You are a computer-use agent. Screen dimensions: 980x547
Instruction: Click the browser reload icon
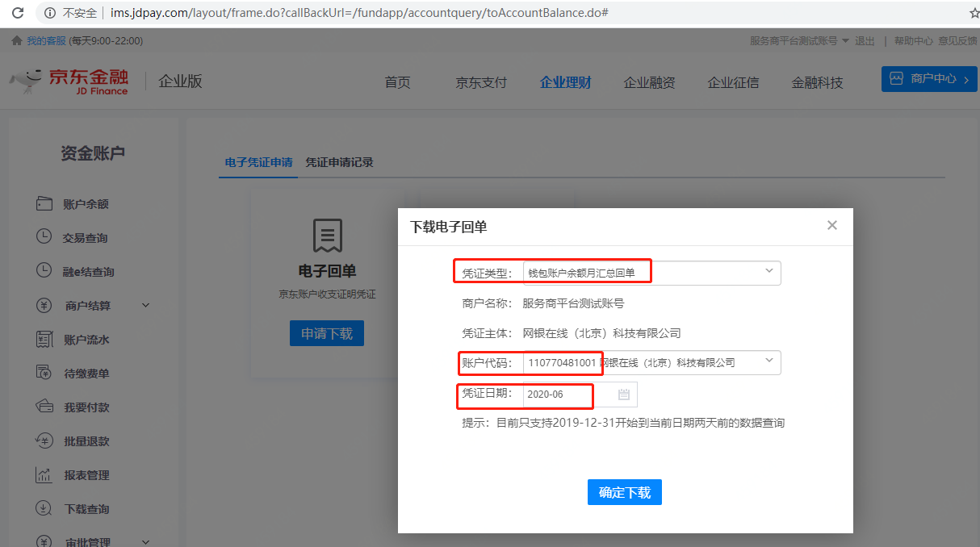point(17,13)
